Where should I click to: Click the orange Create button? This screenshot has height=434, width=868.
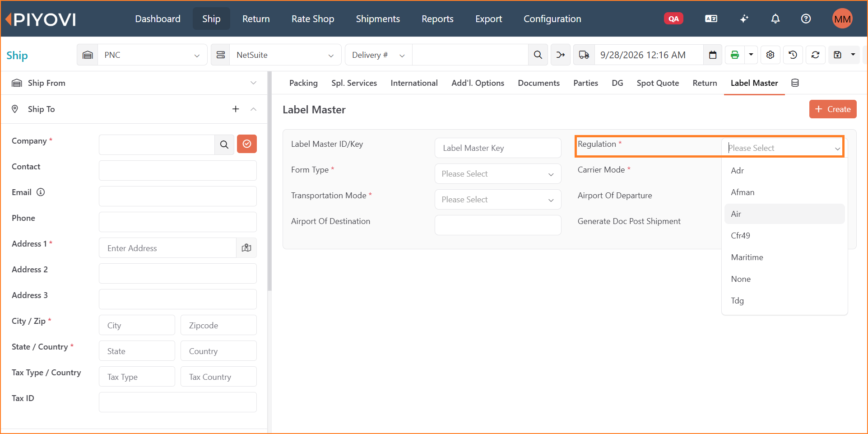[833, 109]
